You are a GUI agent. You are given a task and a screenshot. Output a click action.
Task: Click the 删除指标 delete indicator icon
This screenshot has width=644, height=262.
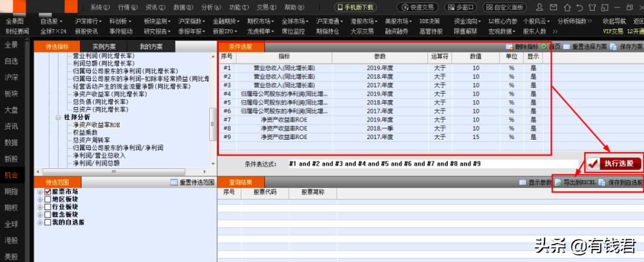click(509, 47)
